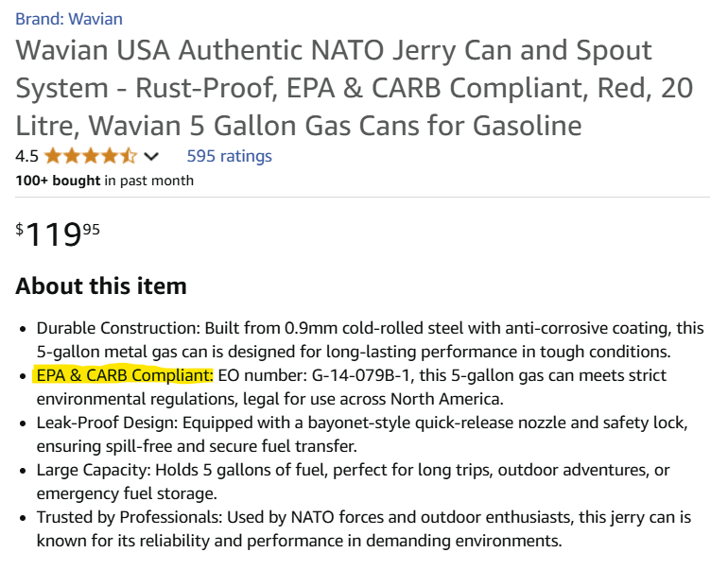Click the Large Capacity bullet text
This screenshot has height=570, width=728.
(x=353, y=482)
